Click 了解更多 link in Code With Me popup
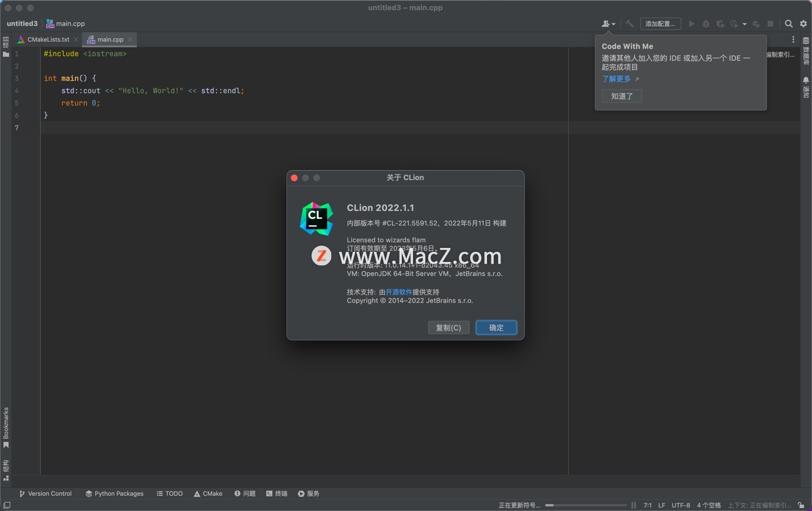The width and height of the screenshot is (812, 511). coord(616,79)
